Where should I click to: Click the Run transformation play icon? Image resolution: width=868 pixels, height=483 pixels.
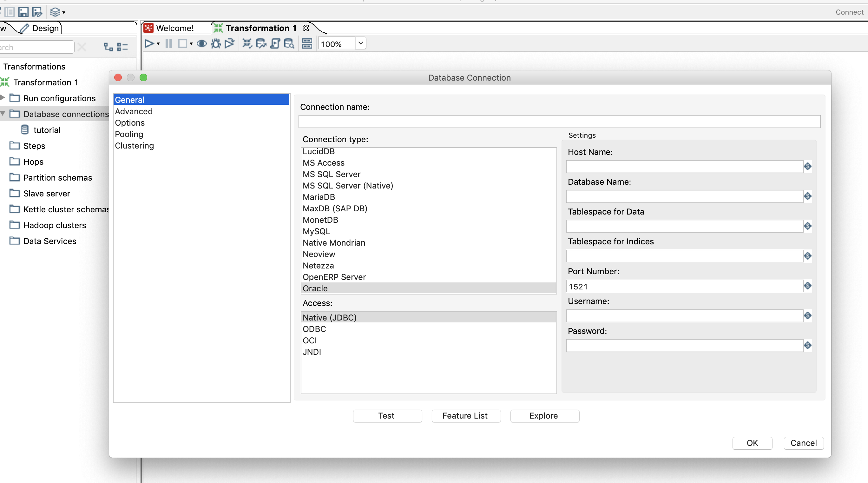point(148,43)
